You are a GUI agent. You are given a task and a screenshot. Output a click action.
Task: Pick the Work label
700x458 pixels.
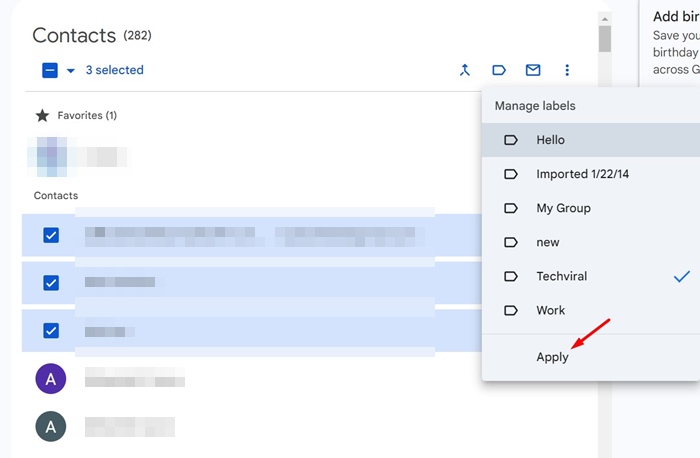tap(550, 310)
